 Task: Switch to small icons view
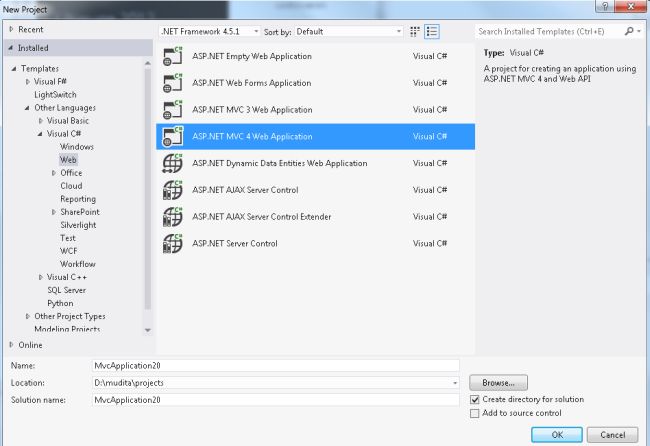pyautogui.click(x=415, y=32)
